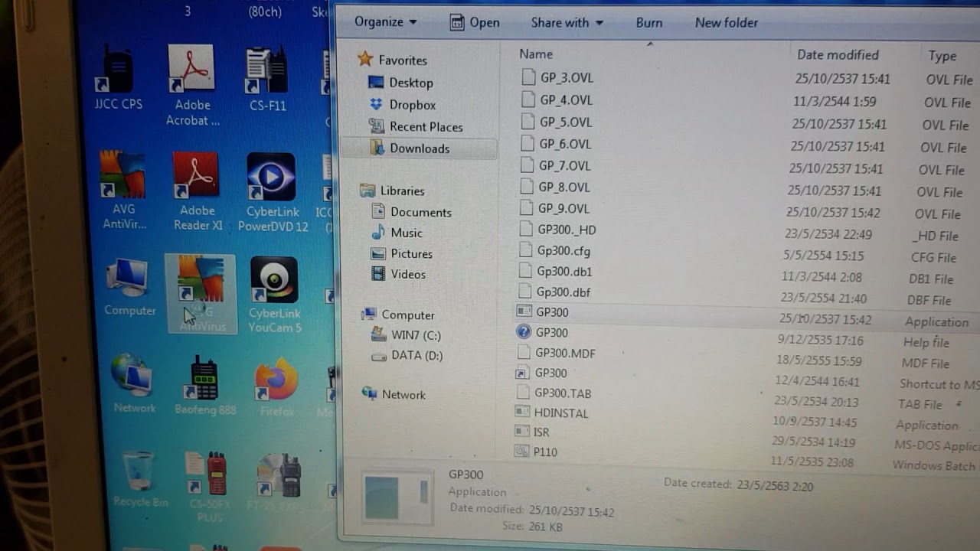Select GP300 Help file icon
The width and height of the screenshot is (980, 551).
524,331
